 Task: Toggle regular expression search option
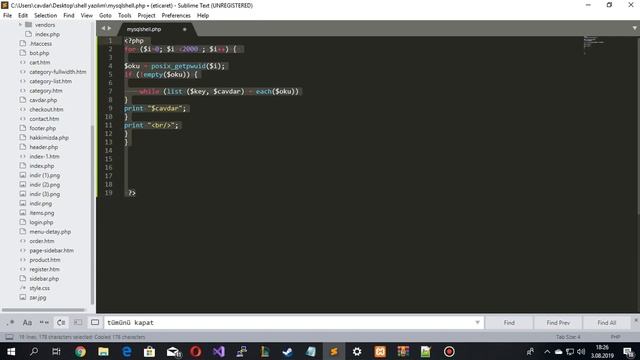[10, 322]
